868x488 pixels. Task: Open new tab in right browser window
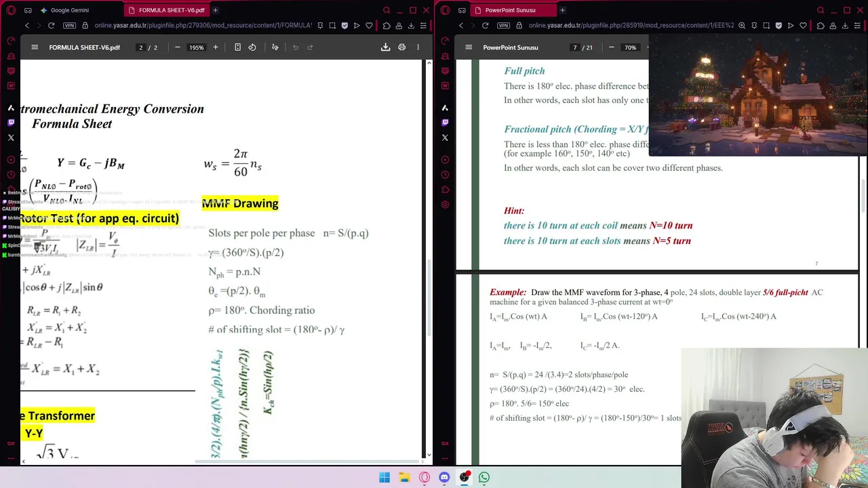click(x=562, y=10)
